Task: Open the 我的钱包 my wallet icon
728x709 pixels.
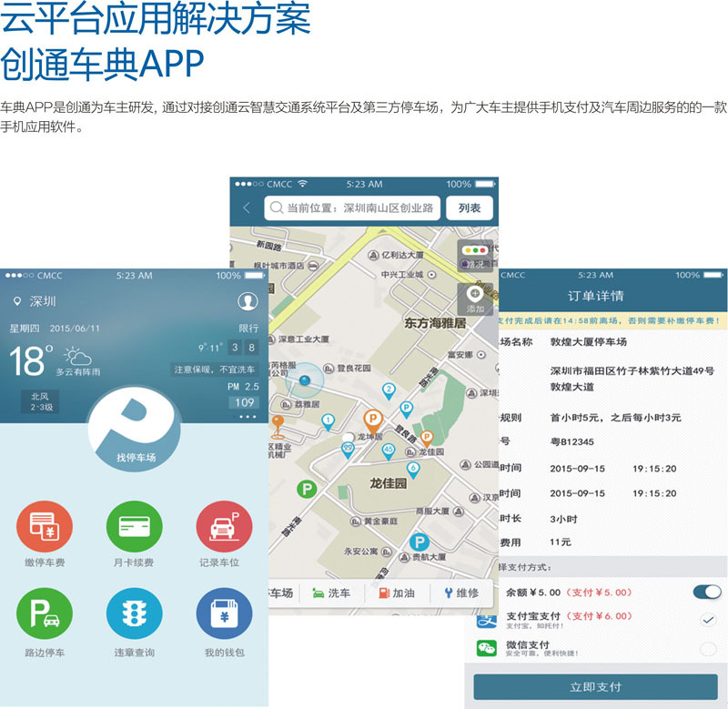Action: pos(224,613)
